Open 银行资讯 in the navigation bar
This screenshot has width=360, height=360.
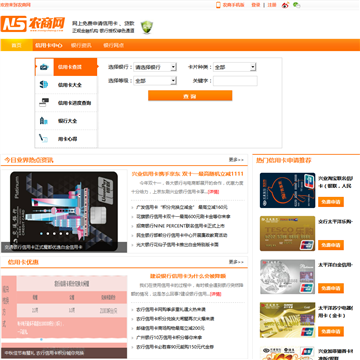[81, 45]
